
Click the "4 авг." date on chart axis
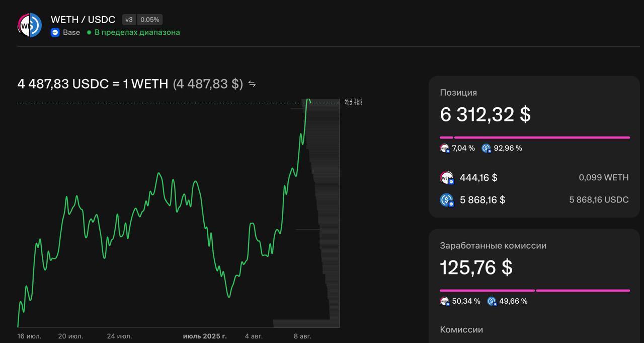click(254, 336)
